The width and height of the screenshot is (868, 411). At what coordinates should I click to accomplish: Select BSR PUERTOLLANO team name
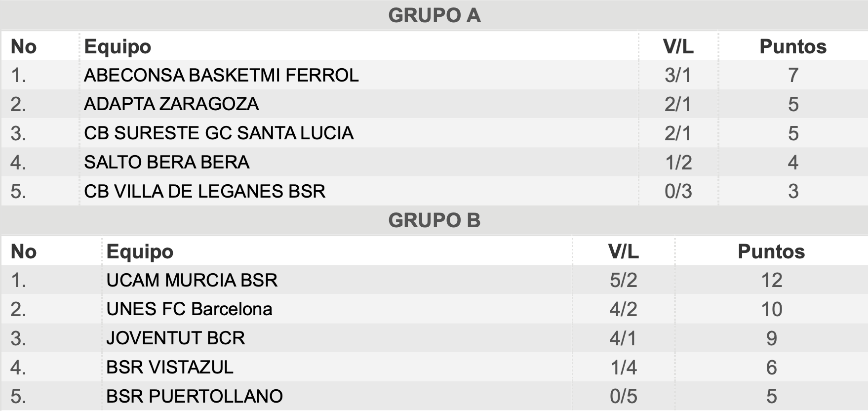(195, 396)
